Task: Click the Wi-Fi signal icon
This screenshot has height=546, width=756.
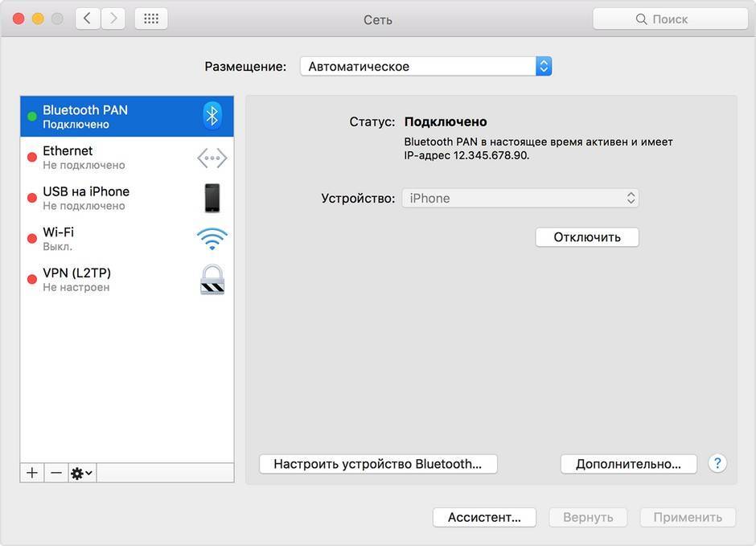Action: click(x=212, y=239)
